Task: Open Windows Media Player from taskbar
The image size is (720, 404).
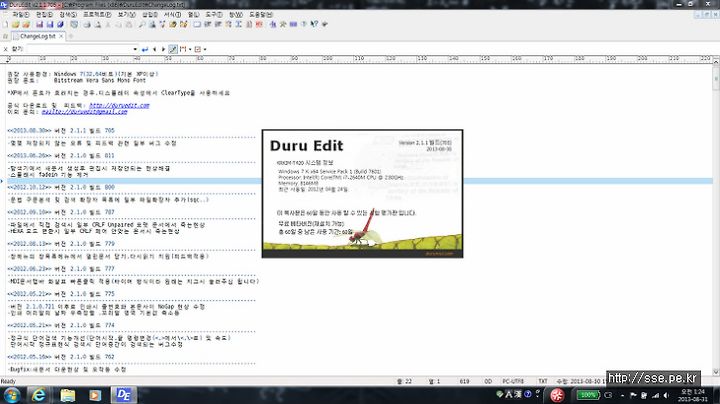Action: [95, 395]
